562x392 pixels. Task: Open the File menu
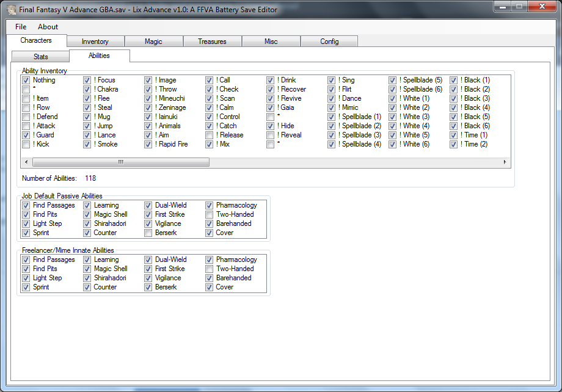coord(21,27)
